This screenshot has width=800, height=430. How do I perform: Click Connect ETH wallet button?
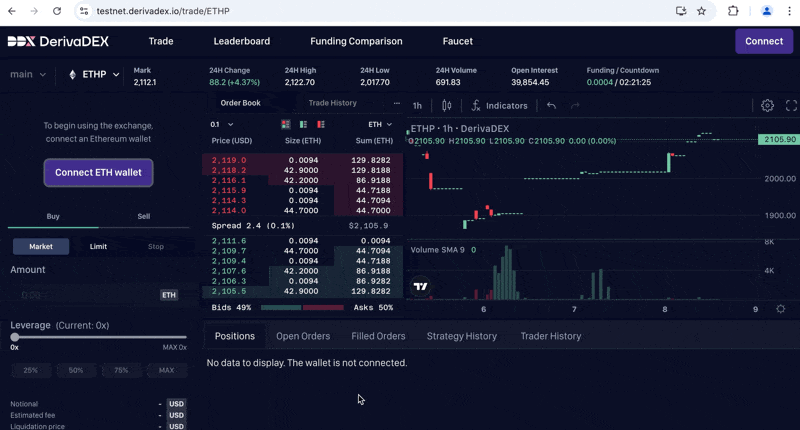click(98, 173)
